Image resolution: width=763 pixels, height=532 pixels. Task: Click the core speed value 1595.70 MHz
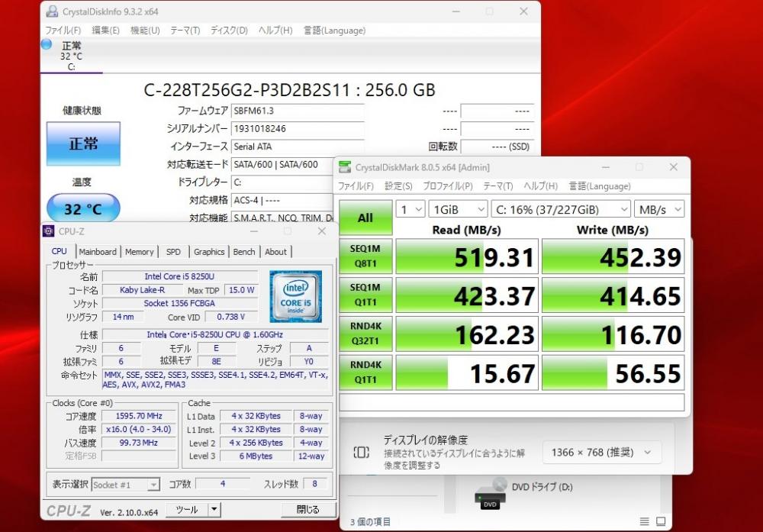139,416
